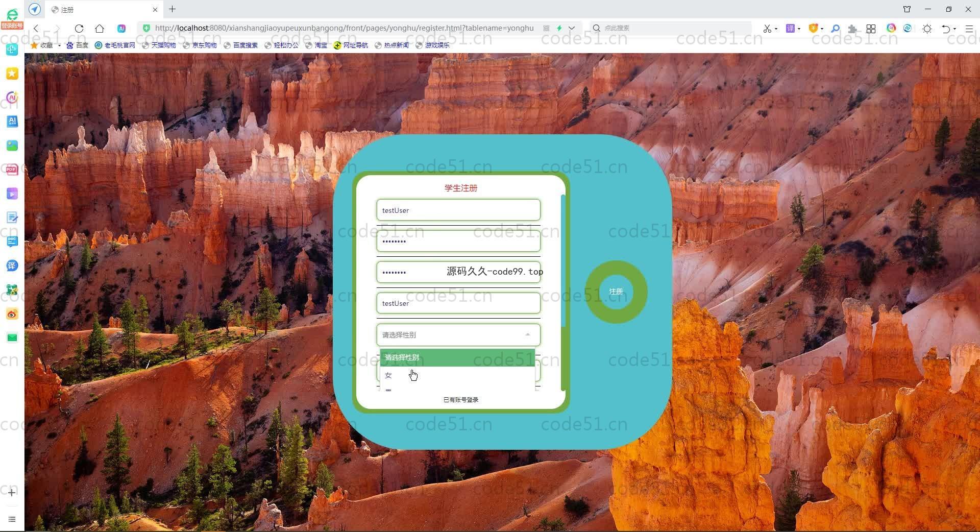
Task: Open the extensions puzzle icon
Action: pyautogui.click(x=852, y=29)
